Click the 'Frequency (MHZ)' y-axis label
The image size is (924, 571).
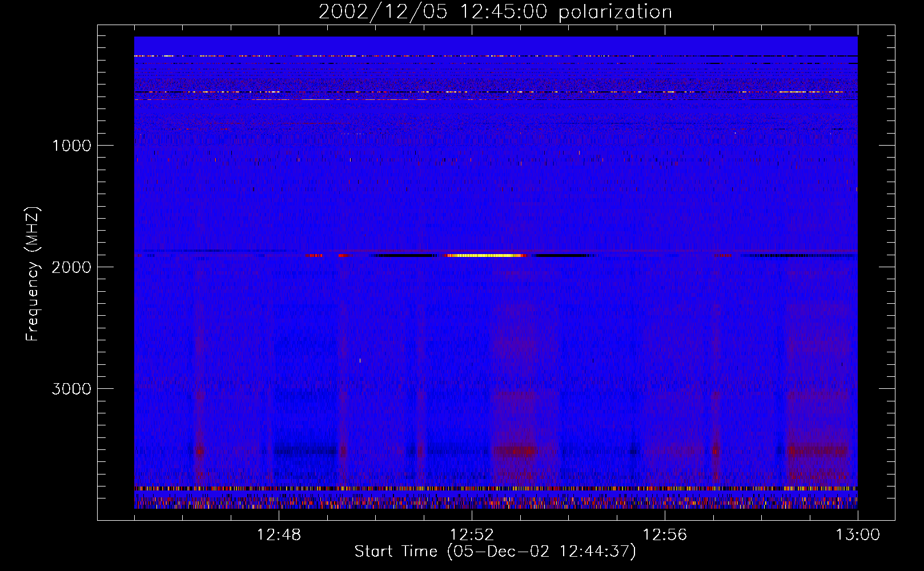pyautogui.click(x=33, y=274)
